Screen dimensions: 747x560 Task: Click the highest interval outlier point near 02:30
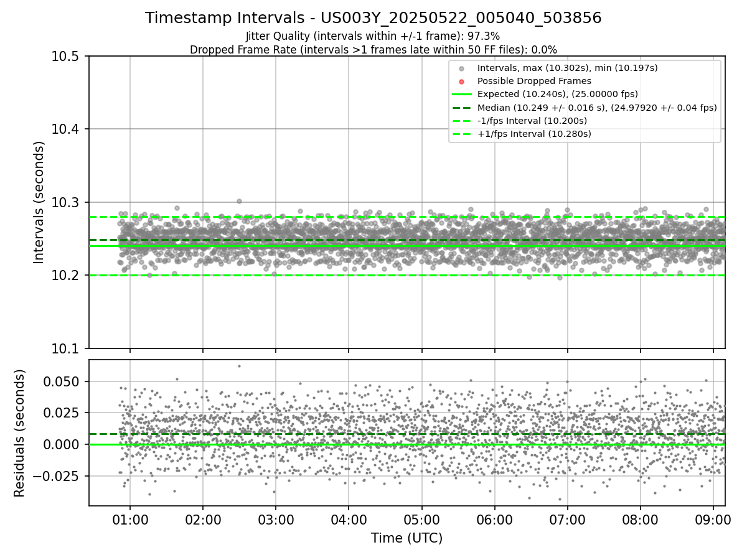point(239,201)
